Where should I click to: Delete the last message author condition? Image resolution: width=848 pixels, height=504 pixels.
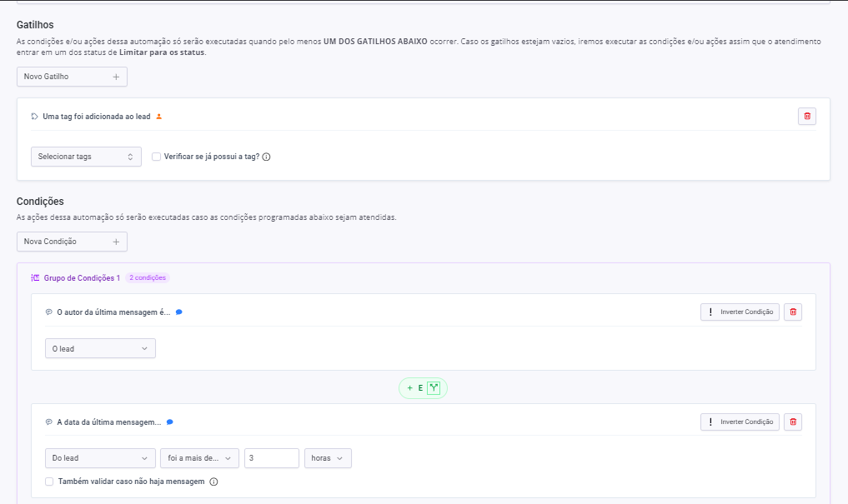pos(793,312)
